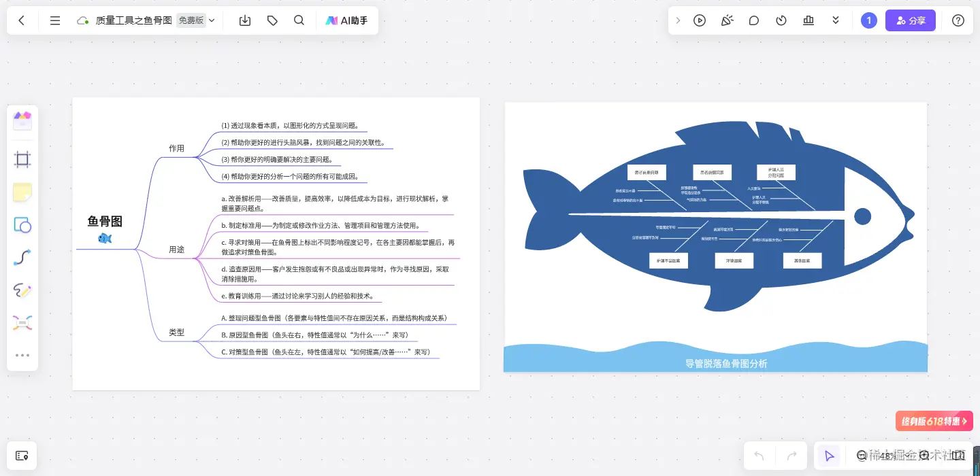Click the undo arrow
This screenshot has width=980, height=476.
point(759,456)
